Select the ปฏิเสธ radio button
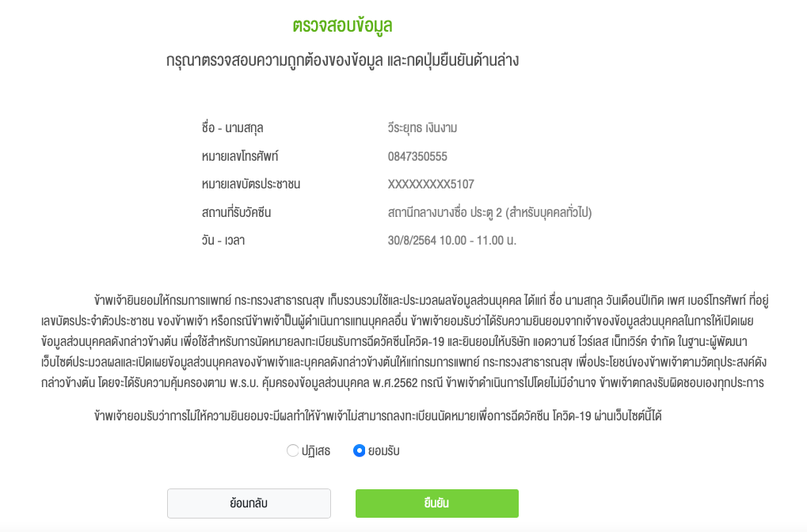807x532 pixels. [x=292, y=450]
